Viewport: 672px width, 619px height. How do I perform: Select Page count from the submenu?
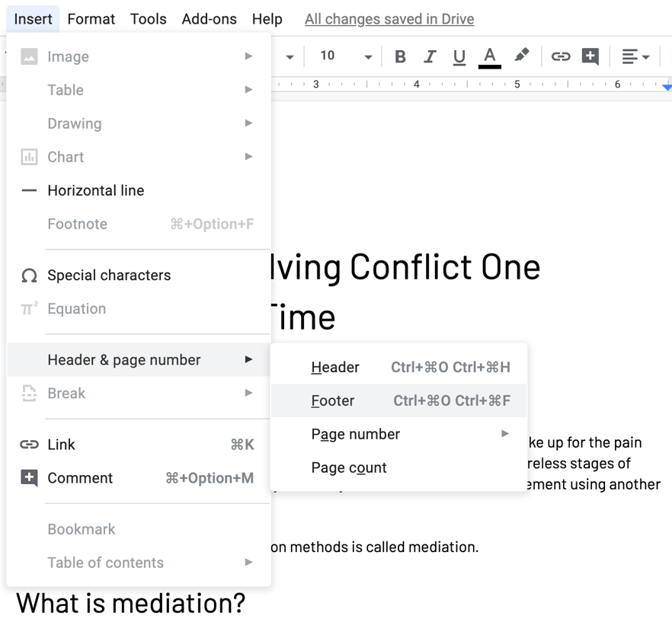[x=347, y=467]
